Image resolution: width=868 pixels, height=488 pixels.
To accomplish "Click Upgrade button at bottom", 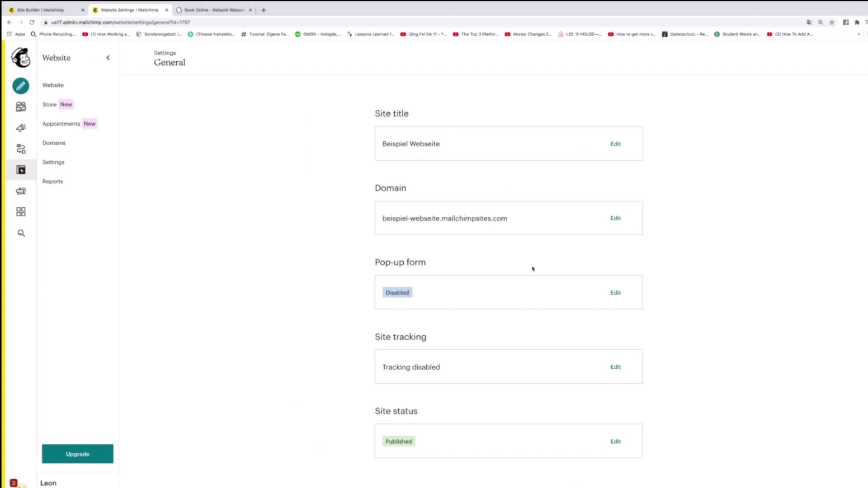I will coord(77,454).
